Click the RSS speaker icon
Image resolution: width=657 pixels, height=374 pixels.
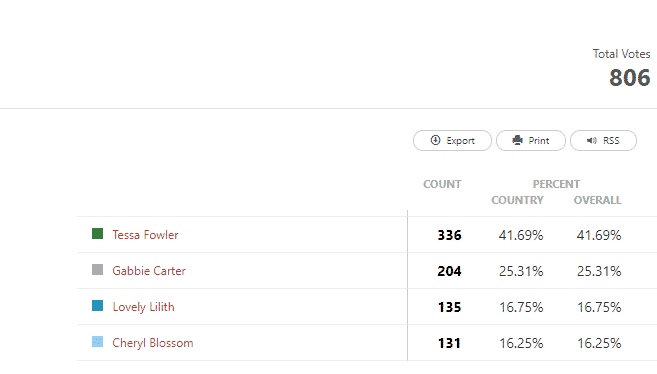[592, 140]
